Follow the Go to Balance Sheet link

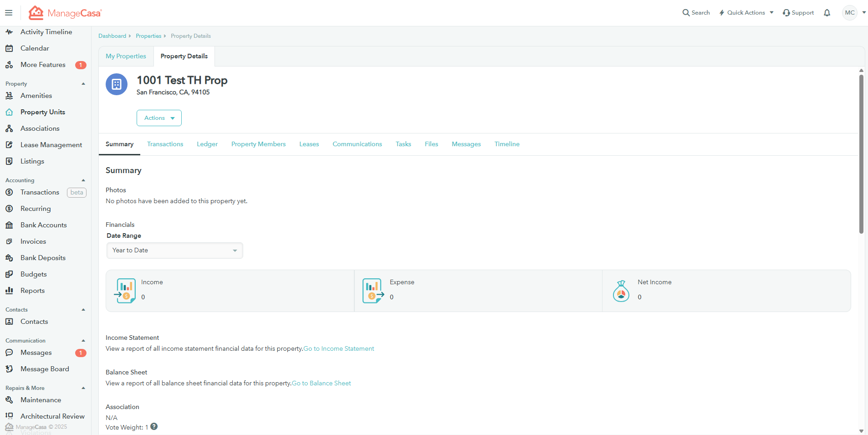pyautogui.click(x=322, y=384)
